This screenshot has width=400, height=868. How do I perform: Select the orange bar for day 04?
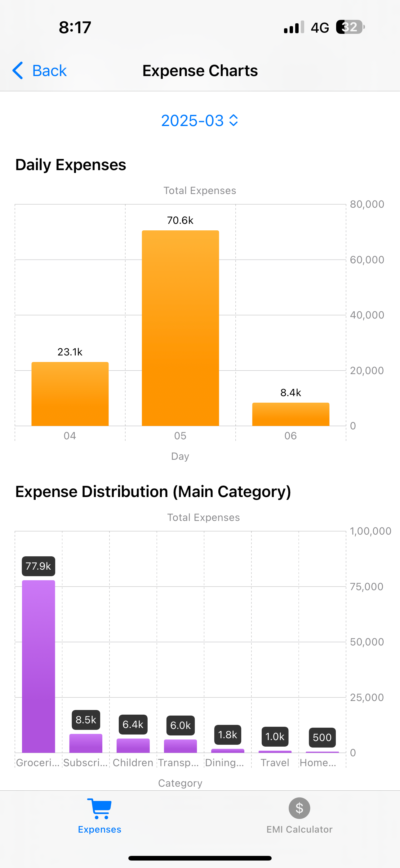70,394
